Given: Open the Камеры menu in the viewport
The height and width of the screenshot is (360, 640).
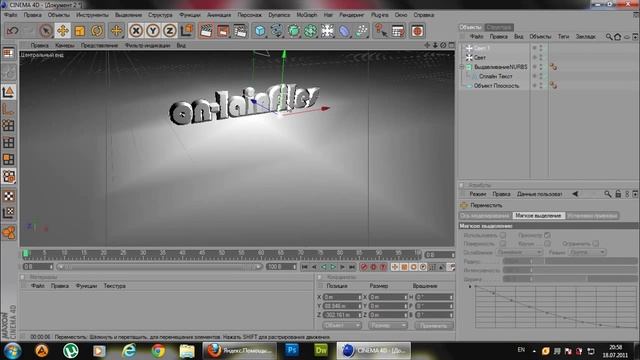Looking at the screenshot, I should [64, 45].
